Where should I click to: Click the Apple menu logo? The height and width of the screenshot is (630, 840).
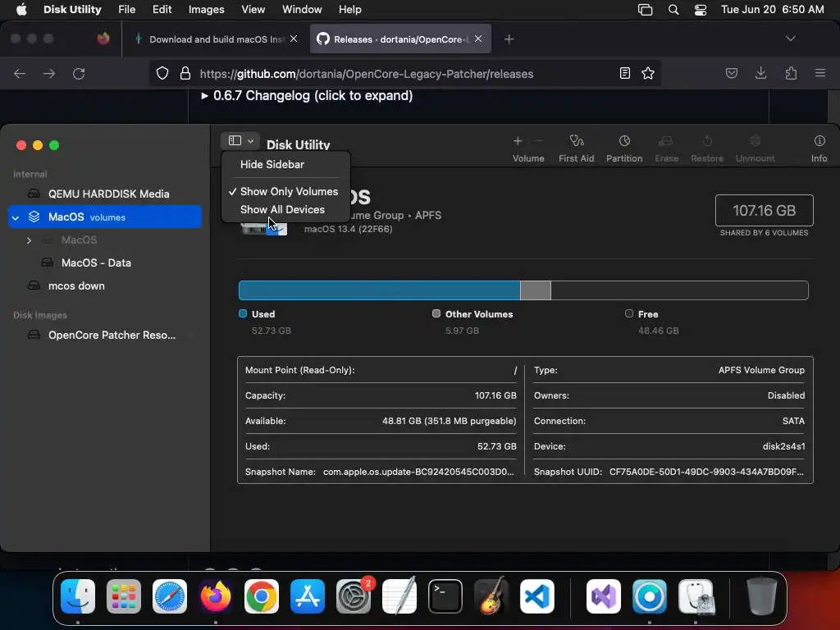pos(21,10)
